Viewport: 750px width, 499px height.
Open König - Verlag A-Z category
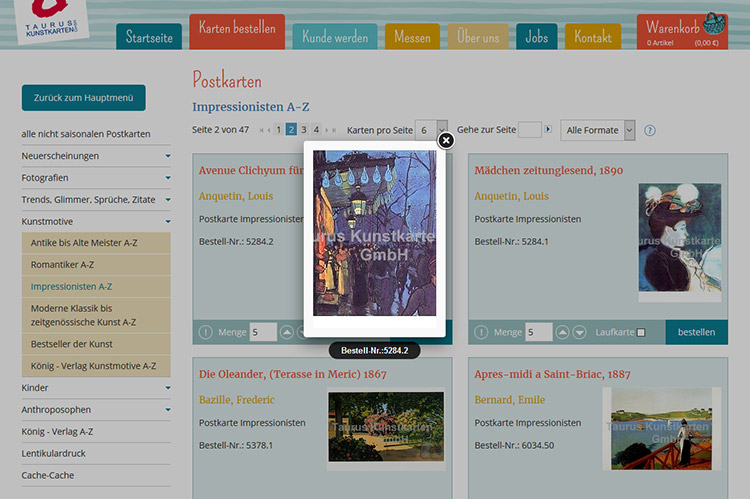[x=57, y=432]
